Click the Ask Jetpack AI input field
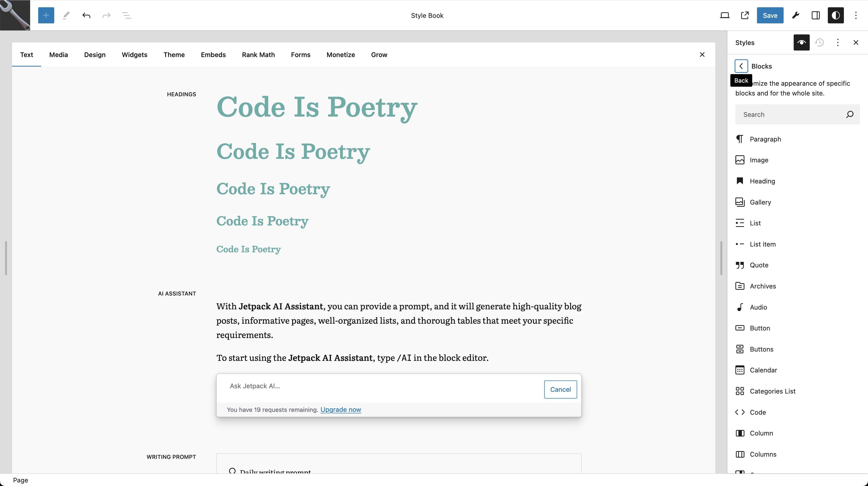The height and width of the screenshot is (486, 868). [x=381, y=386]
